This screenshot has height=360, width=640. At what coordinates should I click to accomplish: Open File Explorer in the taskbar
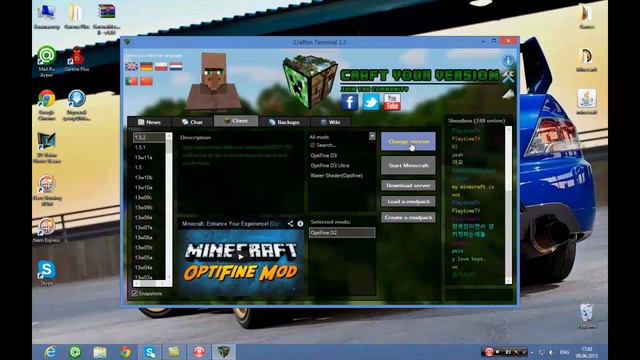100,352
